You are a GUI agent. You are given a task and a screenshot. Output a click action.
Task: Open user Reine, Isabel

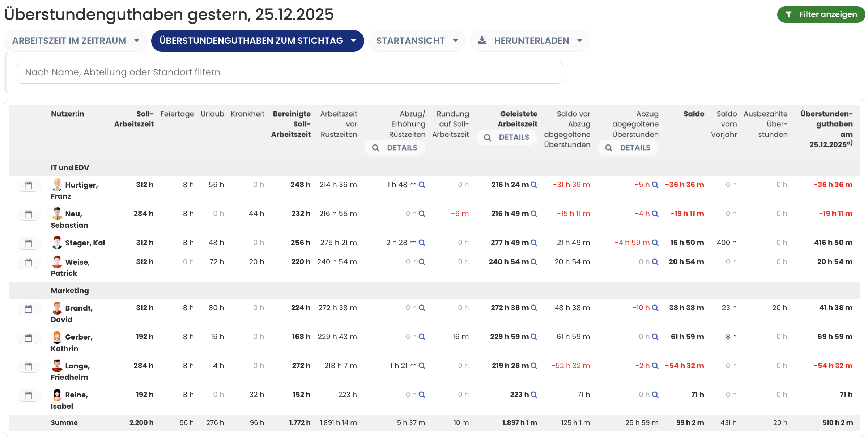(69, 400)
